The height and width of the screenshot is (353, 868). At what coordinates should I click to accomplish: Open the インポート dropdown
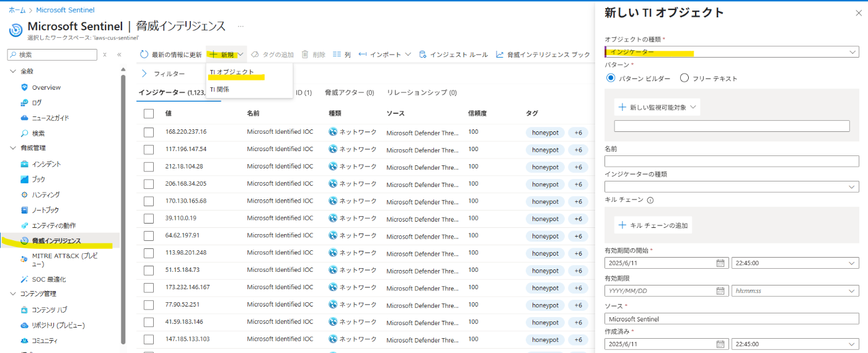[x=384, y=54]
